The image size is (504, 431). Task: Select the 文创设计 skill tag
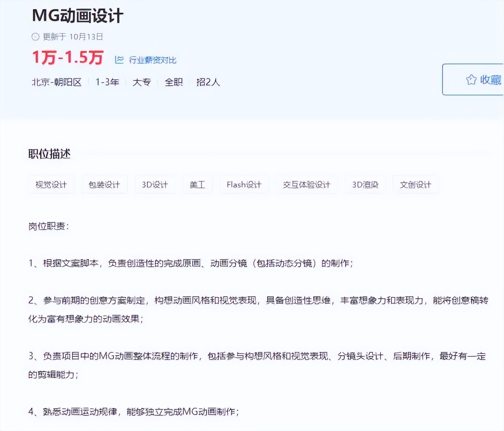click(415, 185)
